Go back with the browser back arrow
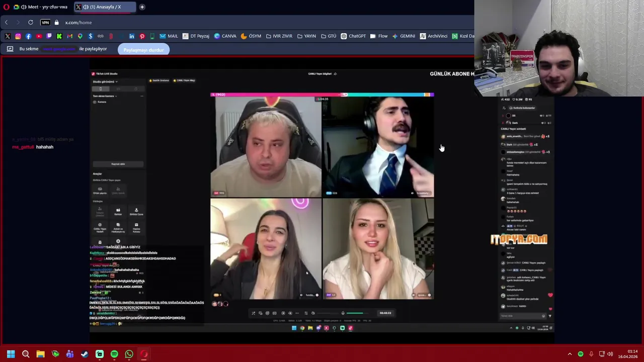This screenshot has height=362, width=644. click(x=6, y=22)
